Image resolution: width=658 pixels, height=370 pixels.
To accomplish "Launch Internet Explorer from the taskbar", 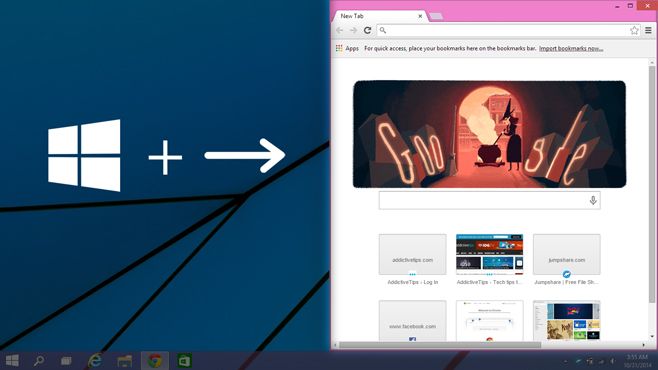I will 95,360.
